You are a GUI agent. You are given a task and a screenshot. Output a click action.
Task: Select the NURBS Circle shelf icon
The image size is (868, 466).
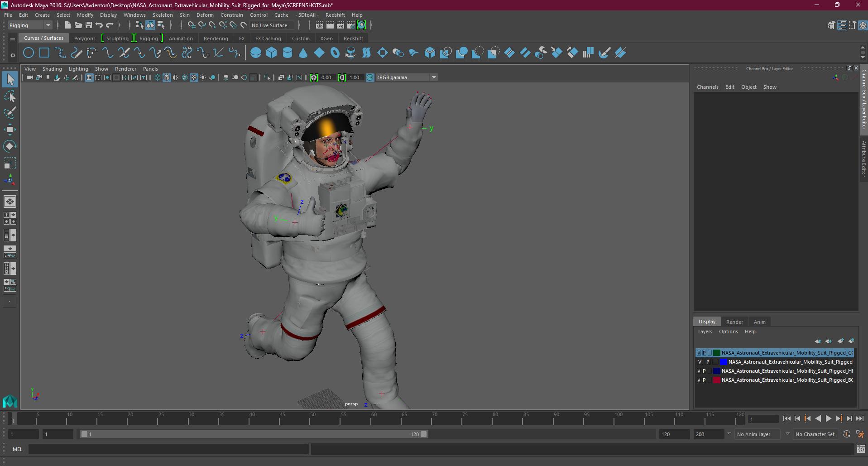[x=29, y=53]
